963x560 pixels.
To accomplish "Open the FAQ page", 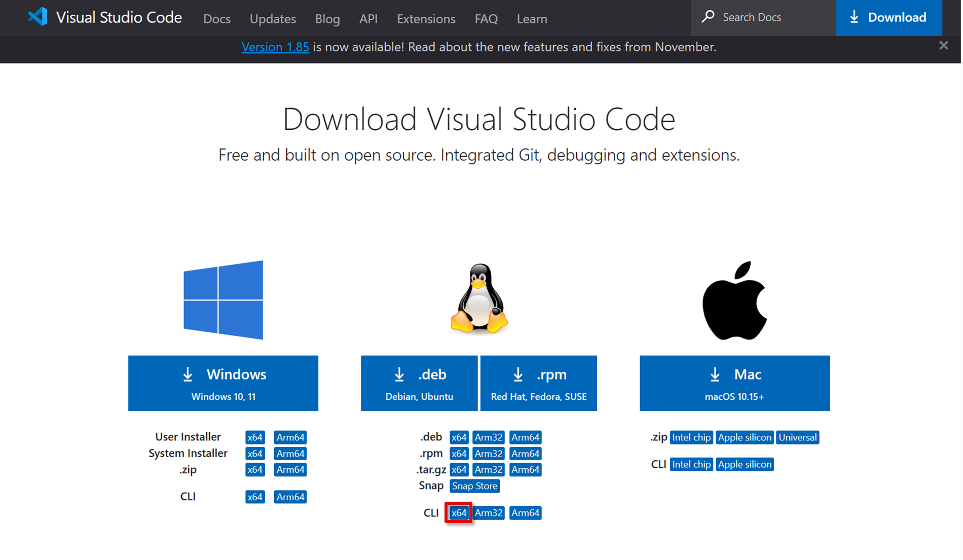I will tap(486, 19).
